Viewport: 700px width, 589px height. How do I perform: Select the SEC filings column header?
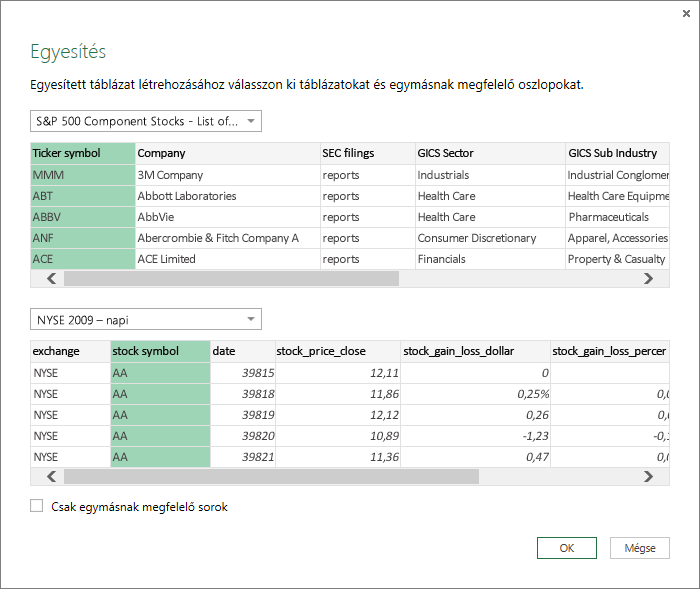pos(368,153)
